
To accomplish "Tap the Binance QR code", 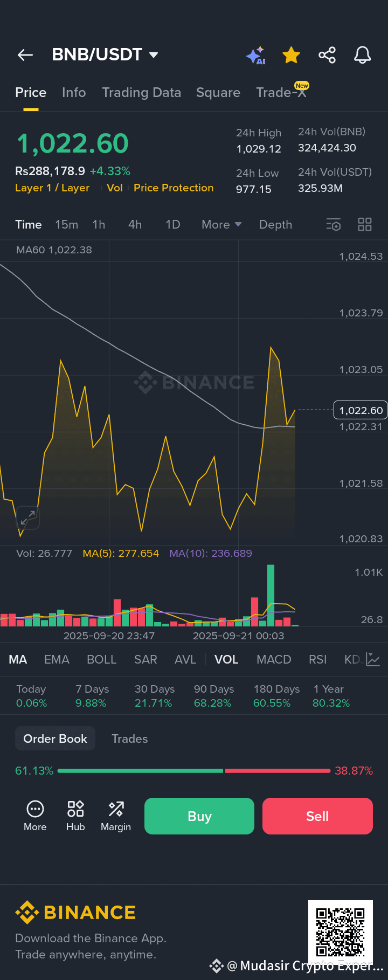I will [341, 933].
